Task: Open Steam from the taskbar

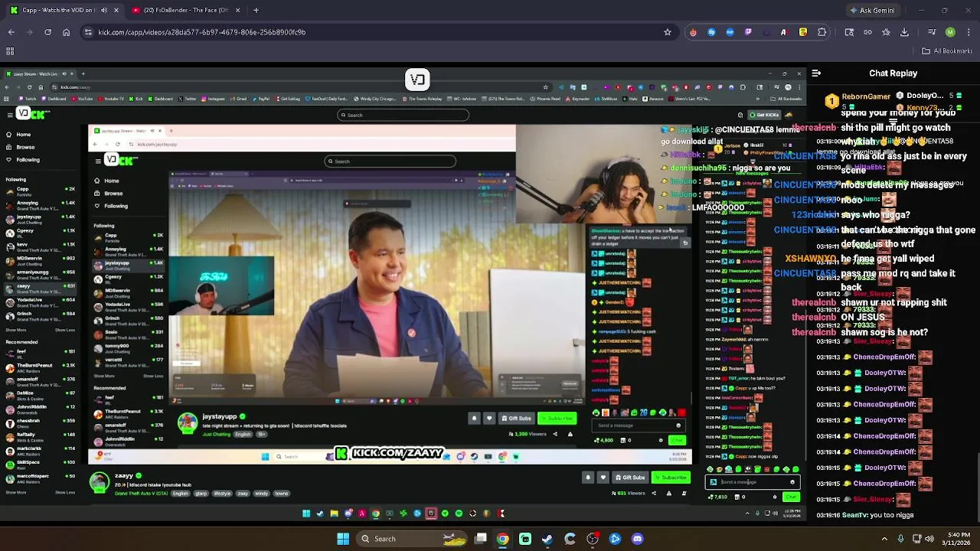Action: (547, 539)
